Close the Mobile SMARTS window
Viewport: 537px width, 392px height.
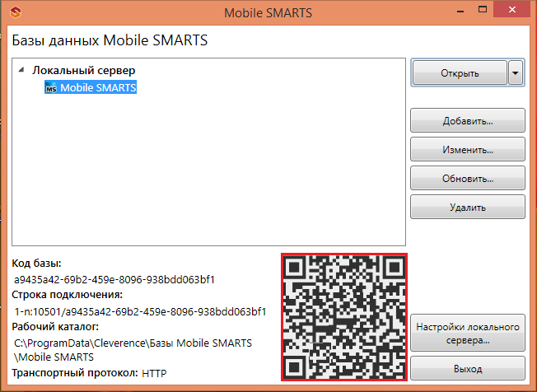click(512, 10)
